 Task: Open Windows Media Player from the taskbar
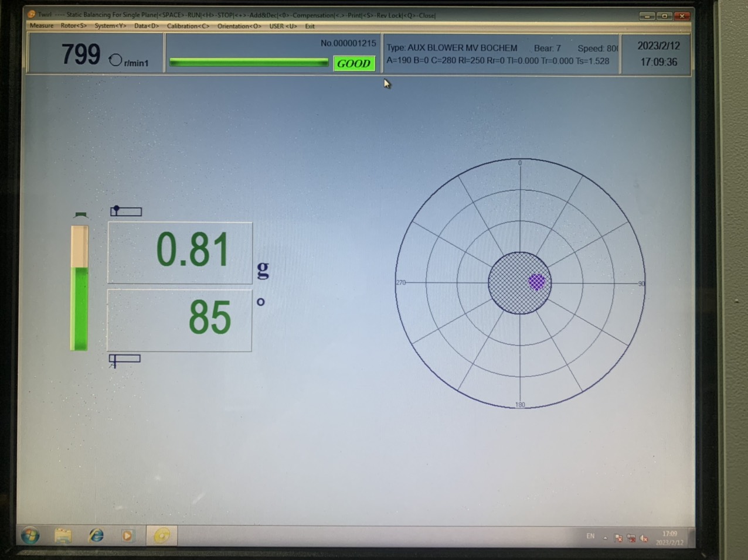click(x=128, y=535)
